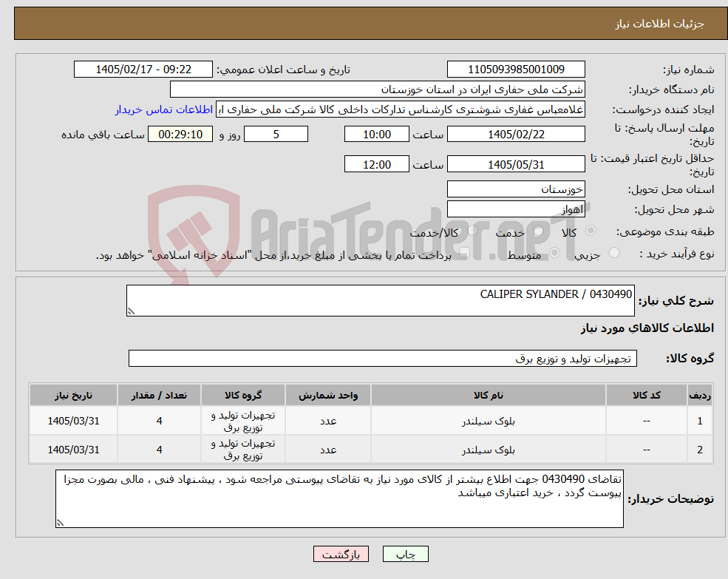Viewport: 728px width, 579px height.
Task: Click row number 1 cell
Action: tap(700, 421)
